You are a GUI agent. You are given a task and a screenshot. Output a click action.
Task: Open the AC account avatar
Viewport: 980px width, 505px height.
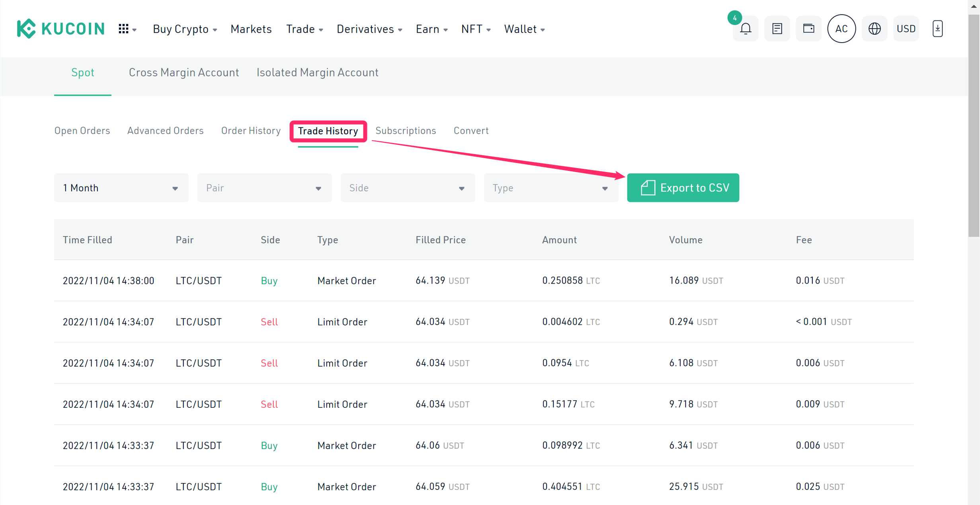(841, 29)
